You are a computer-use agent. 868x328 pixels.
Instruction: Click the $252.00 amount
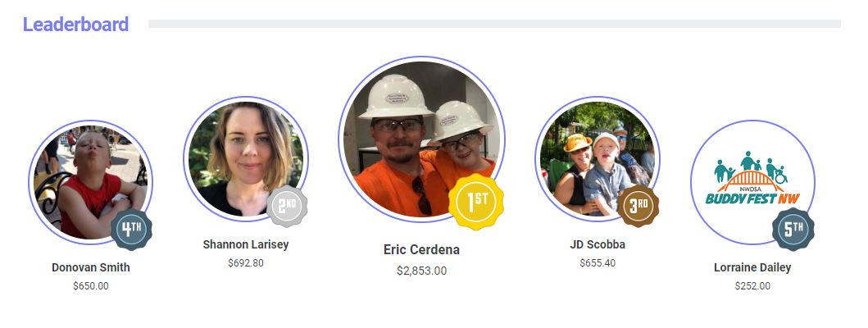tap(752, 286)
